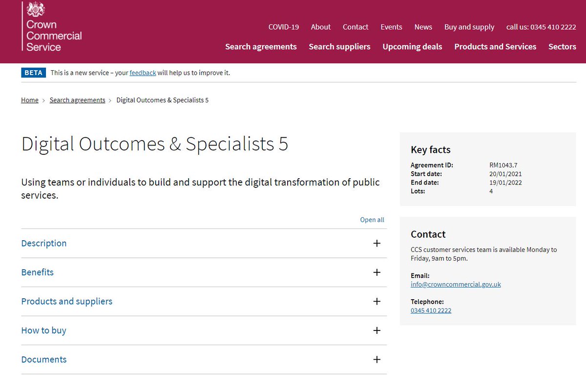The height and width of the screenshot is (392, 586).
Task: Click Digital Outcomes & Specialists 5 breadcrumb text
Action: tap(162, 100)
